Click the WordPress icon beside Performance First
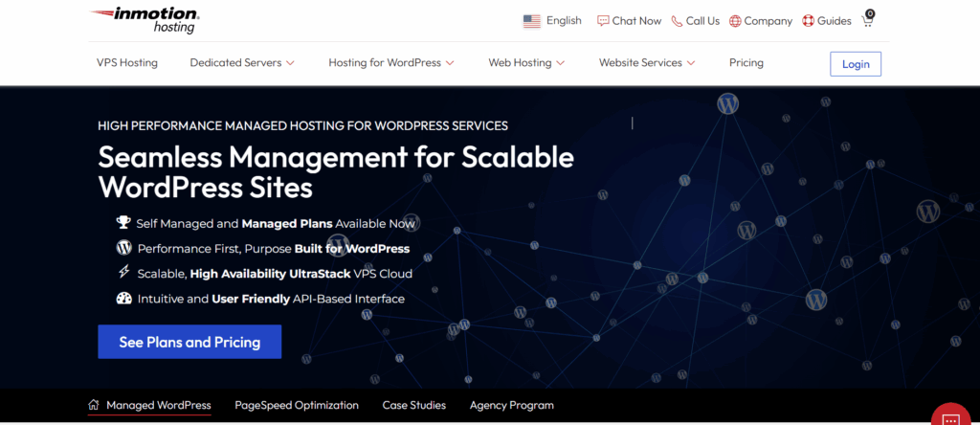 (123, 248)
